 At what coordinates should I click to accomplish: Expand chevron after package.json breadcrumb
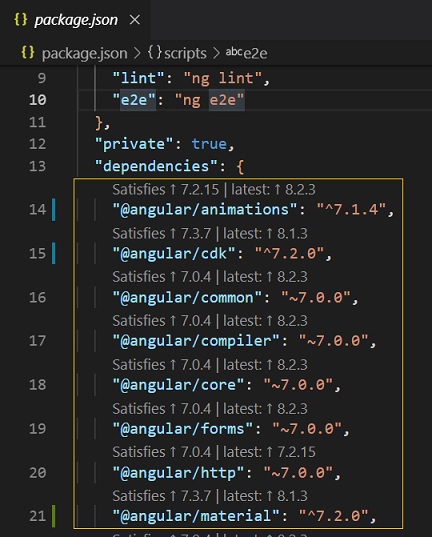(x=137, y=53)
